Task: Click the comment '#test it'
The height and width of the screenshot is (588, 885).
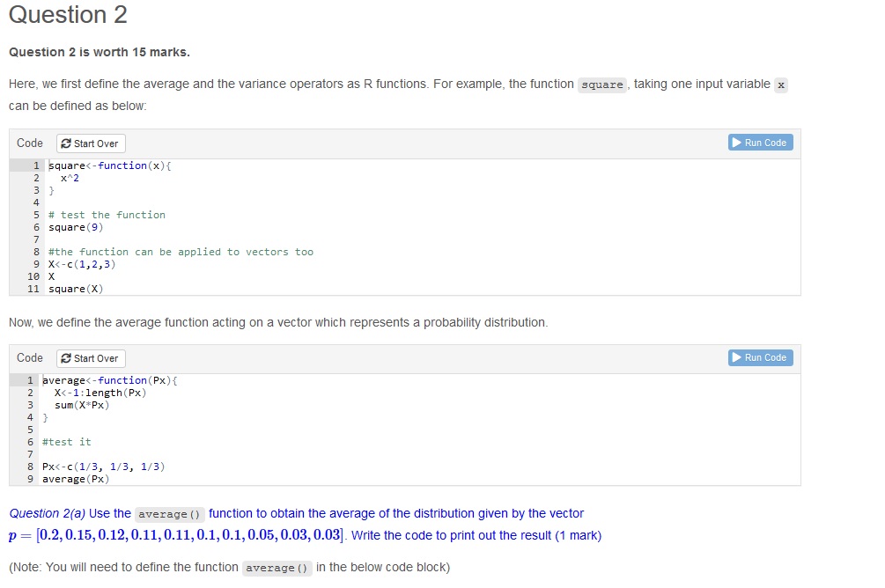Action: click(x=67, y=442)
